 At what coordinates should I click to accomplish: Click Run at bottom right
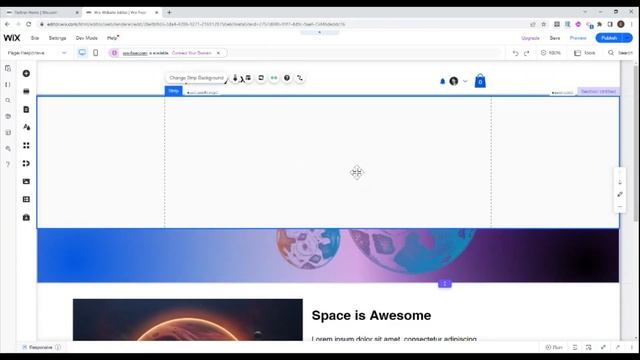coord(554,347)
